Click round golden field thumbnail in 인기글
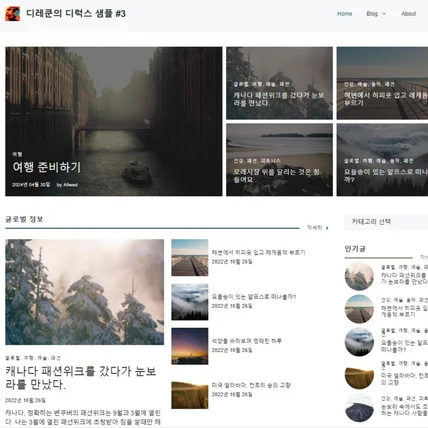 point(359,375)
